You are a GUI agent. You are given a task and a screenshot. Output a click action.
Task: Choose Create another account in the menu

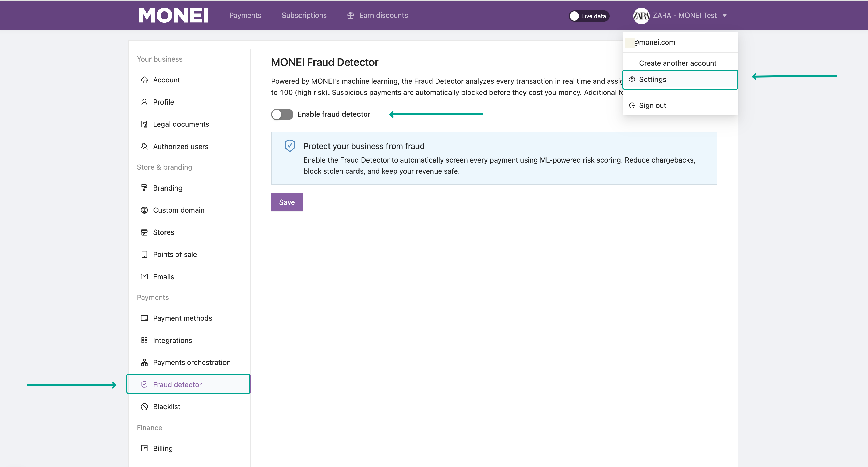tap(680, 63)
